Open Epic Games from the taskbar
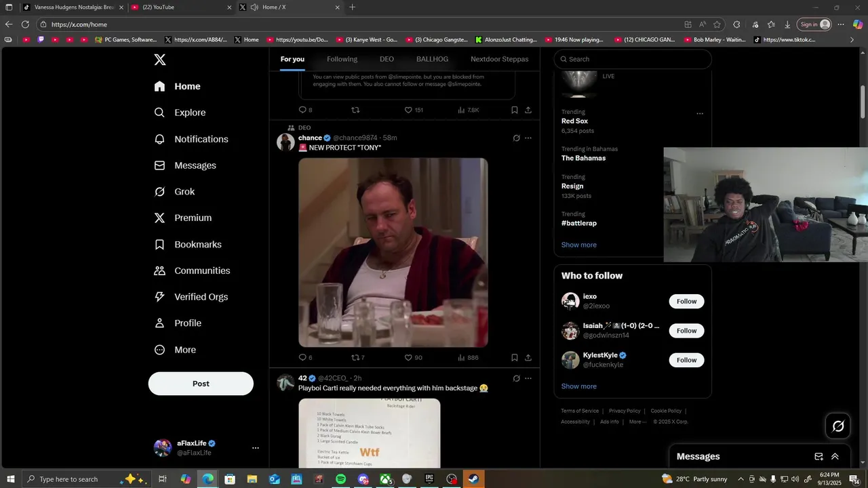 click(x=429, y=479)
